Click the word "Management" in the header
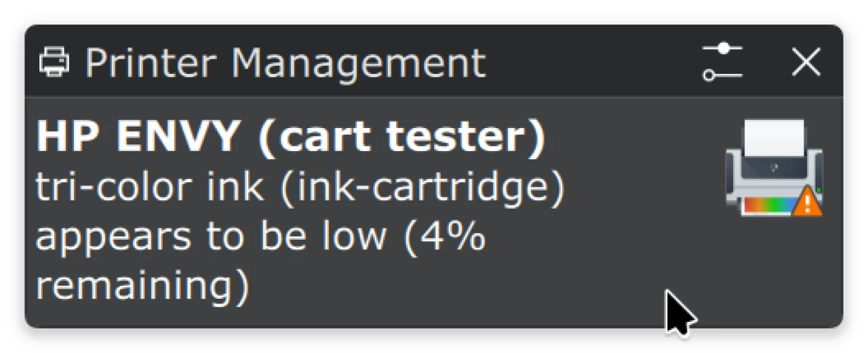868x353 pixels. pos(358,63)
